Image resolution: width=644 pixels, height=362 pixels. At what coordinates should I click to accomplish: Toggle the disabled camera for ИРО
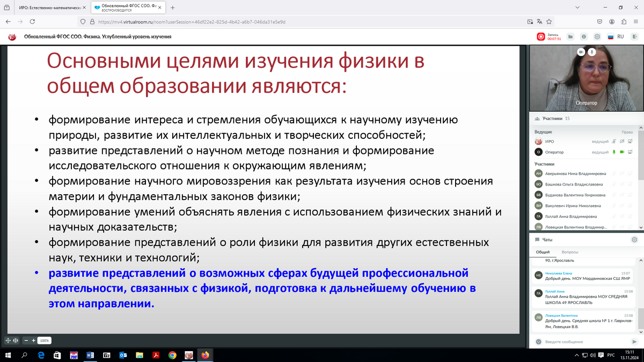622,141
